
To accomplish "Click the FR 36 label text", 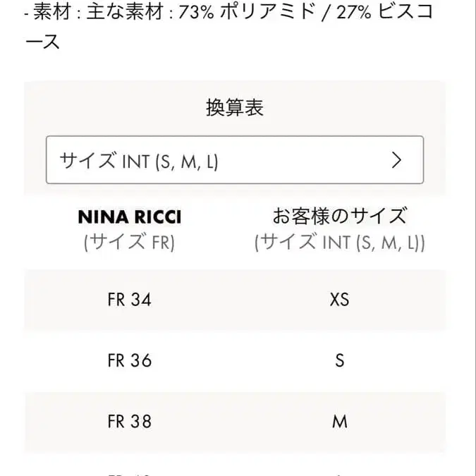I will point(130,360).
